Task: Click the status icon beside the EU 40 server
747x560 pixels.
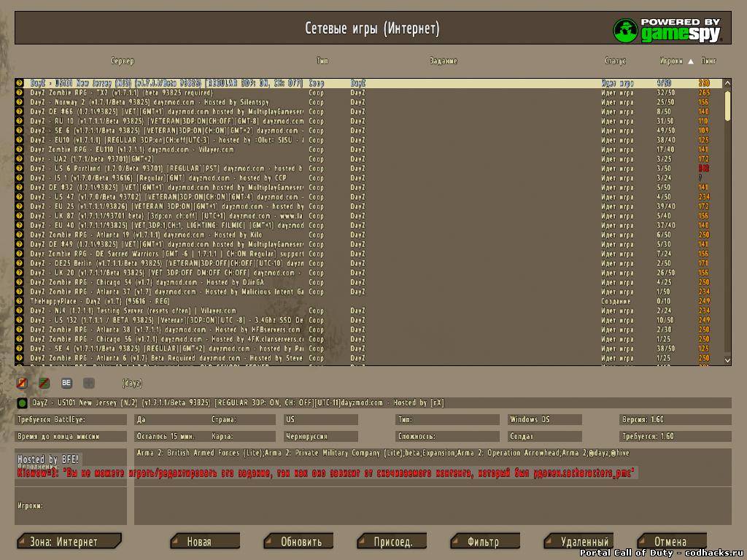Action: point(19,225)
